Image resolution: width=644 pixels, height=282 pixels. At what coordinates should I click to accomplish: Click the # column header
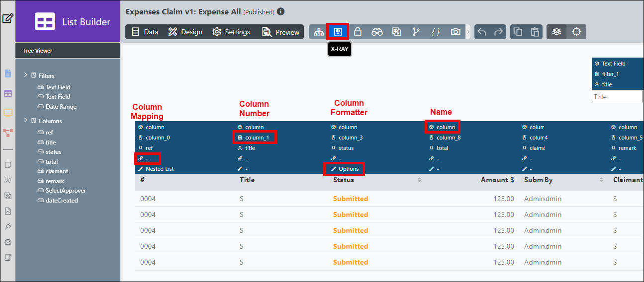(x=142, y=180)
